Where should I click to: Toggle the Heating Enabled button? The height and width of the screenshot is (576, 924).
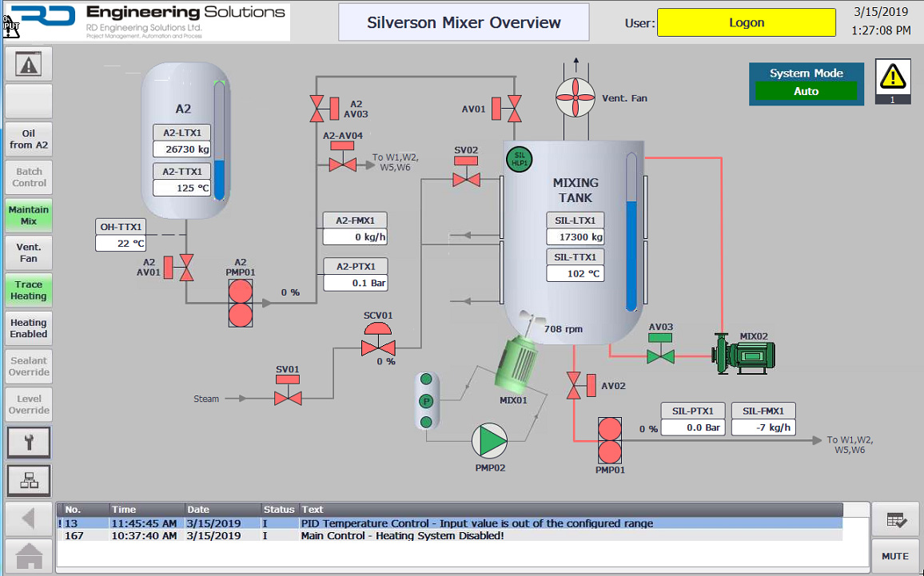(x=29, y=328)
